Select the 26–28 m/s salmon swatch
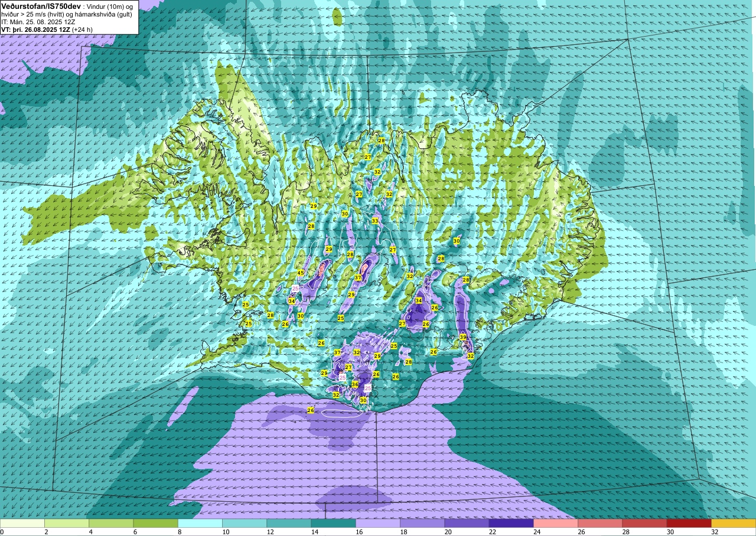Screen dimensions: 756x536 [x=600, y=523]
